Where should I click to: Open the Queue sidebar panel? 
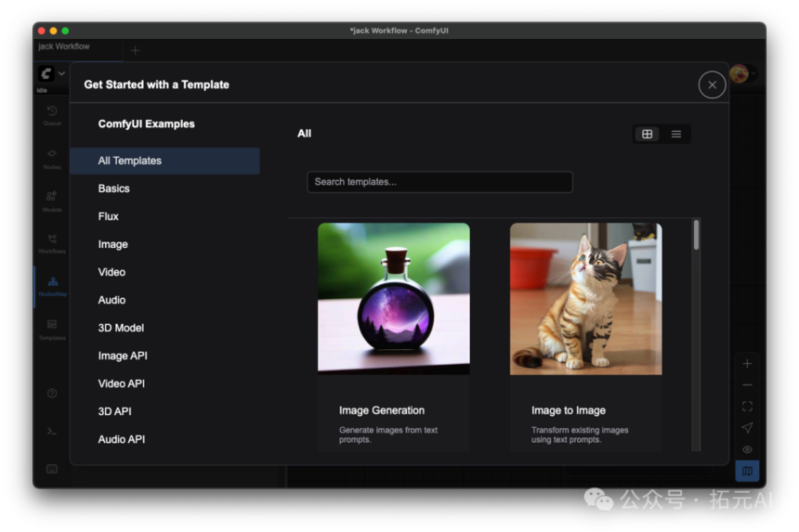pos(52,115)
